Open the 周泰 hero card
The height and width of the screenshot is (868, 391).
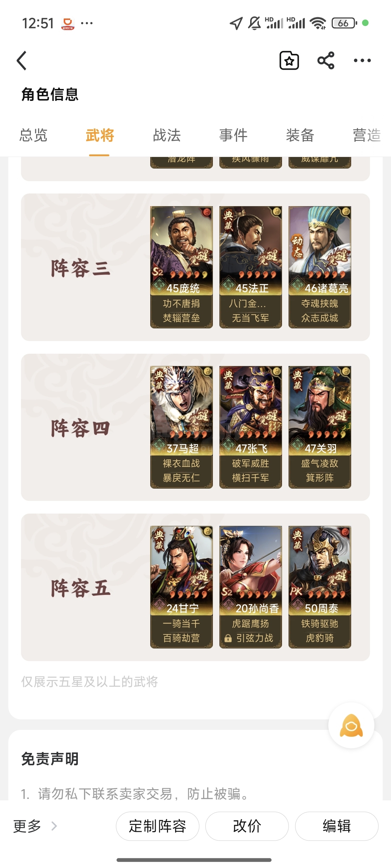(320, 587)
